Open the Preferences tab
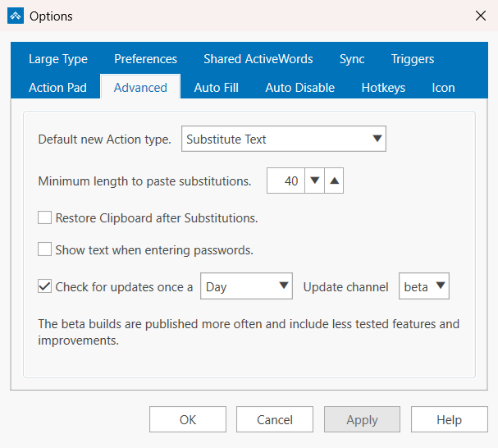498x448 pixels. pos(145,59)
